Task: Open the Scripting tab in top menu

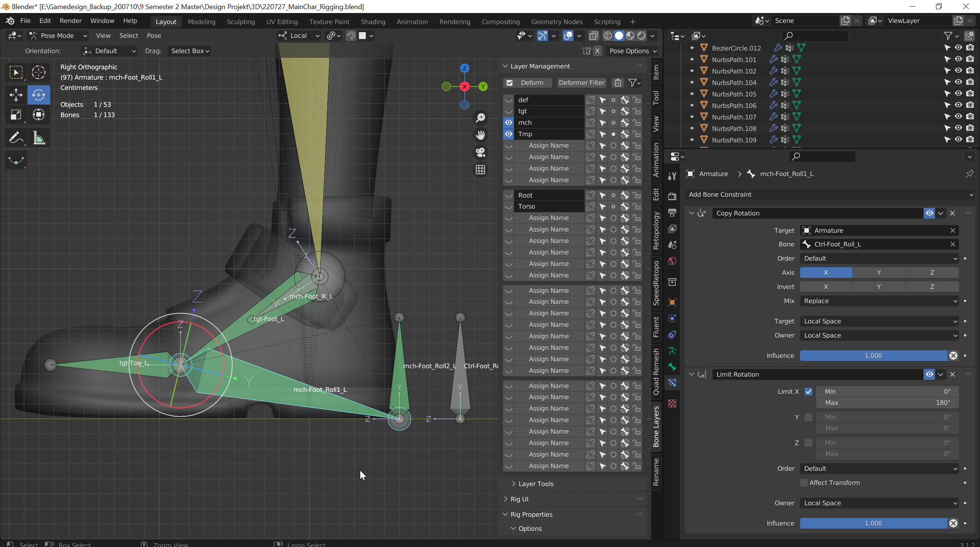Action: (606, 21)
